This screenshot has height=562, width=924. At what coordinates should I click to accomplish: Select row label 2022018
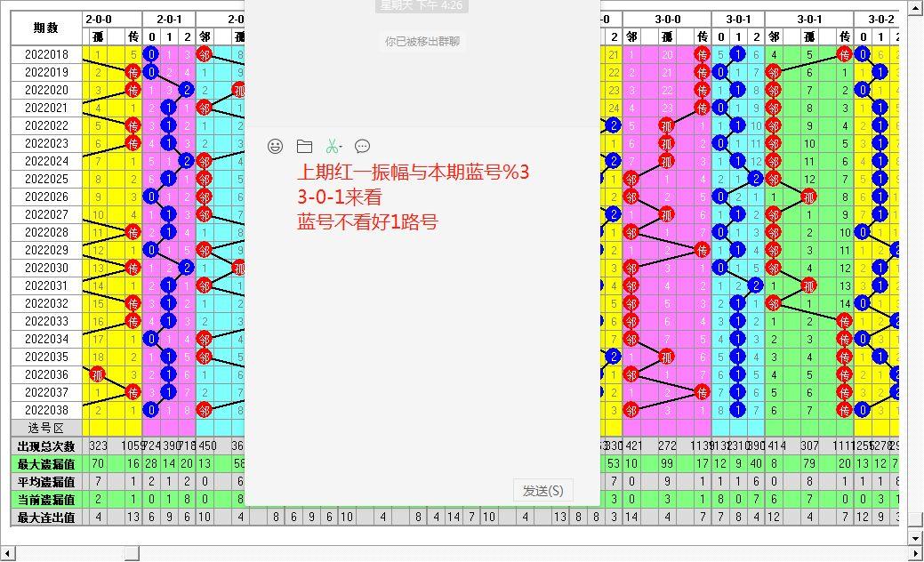click(46, 54)
